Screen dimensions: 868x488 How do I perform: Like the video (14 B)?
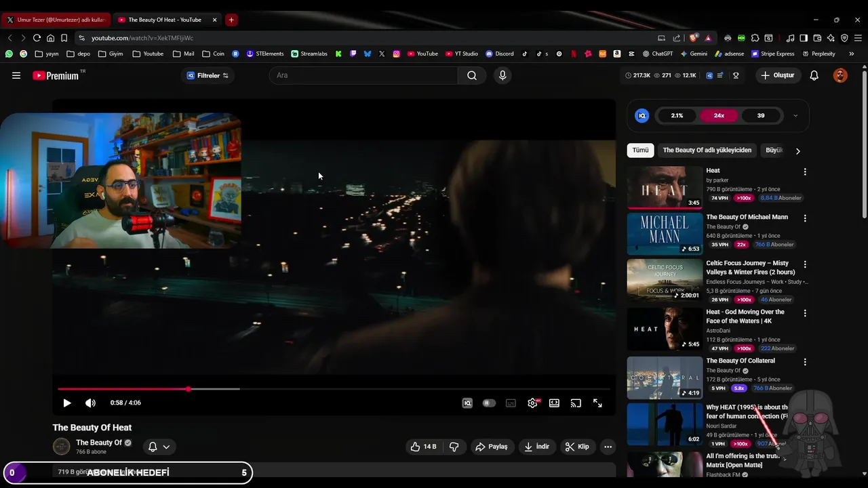(424, 447)
